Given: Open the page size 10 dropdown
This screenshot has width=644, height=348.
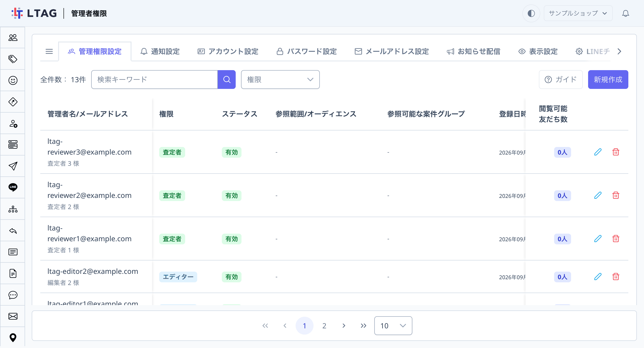Looking at the screenshot, I should (x=393, y=325).
